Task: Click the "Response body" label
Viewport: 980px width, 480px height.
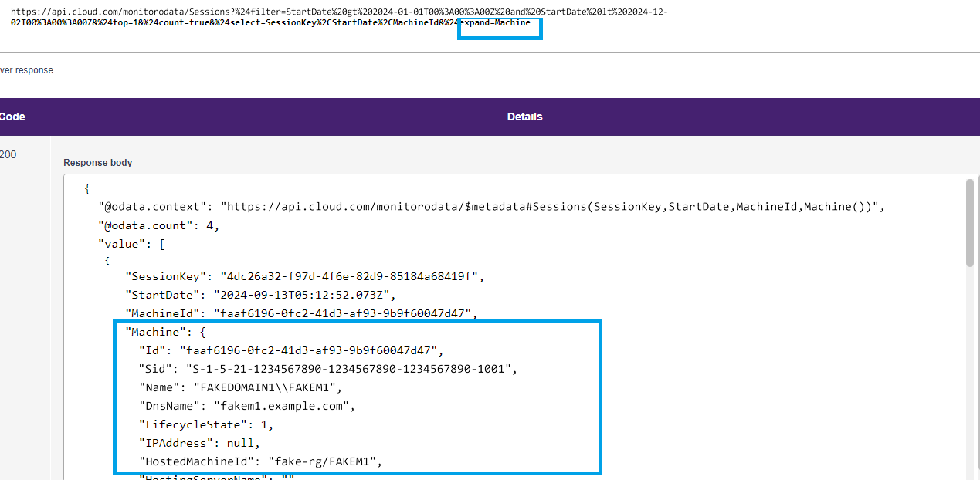Action: pos(98,163)
